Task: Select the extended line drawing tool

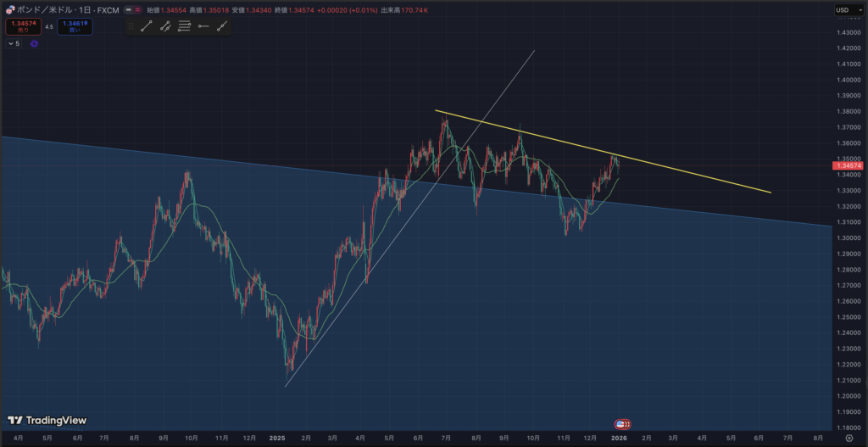Action: [x=222, y=26]
